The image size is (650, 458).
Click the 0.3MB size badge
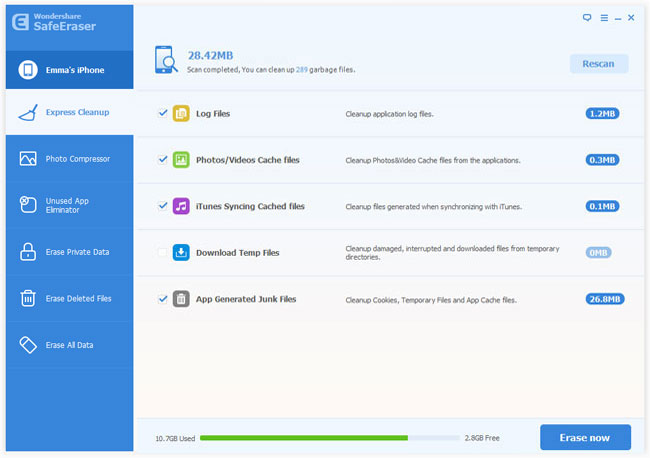602,160
